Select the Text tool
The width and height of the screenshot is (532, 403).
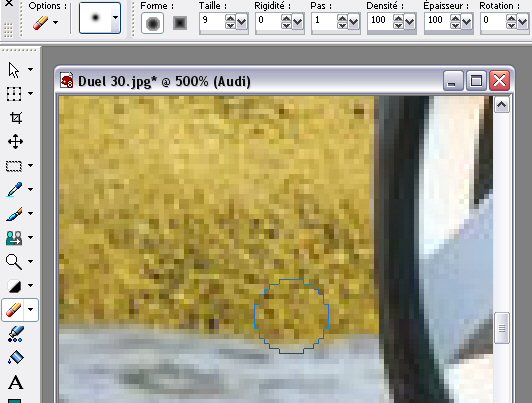point(16,383)
